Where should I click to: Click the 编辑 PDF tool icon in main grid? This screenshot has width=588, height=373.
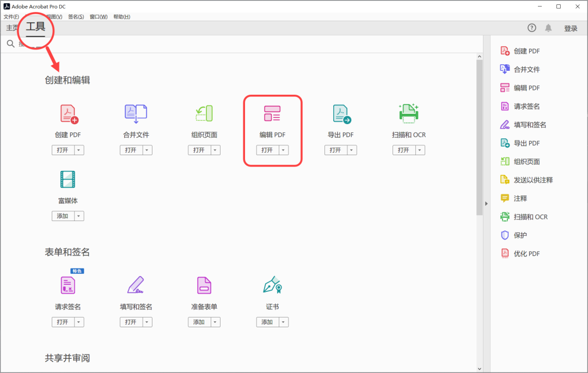click(x=272, y=114)
